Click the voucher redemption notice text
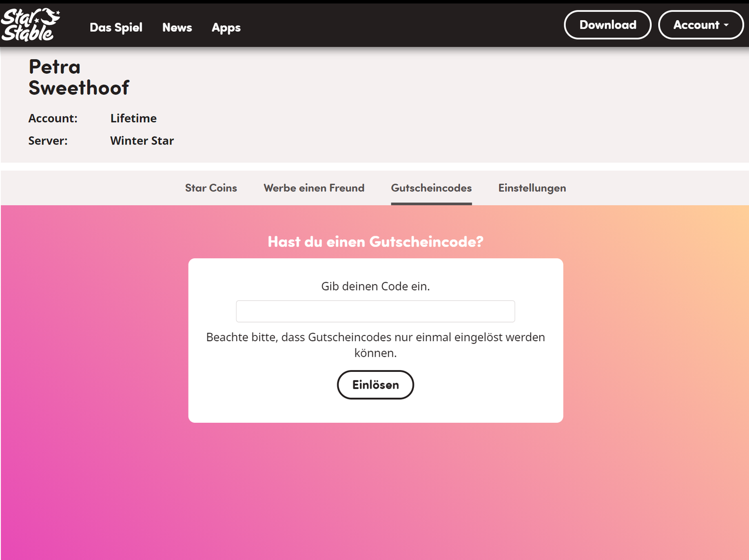Viewport: 749px width, 560px height. point(375,345)
